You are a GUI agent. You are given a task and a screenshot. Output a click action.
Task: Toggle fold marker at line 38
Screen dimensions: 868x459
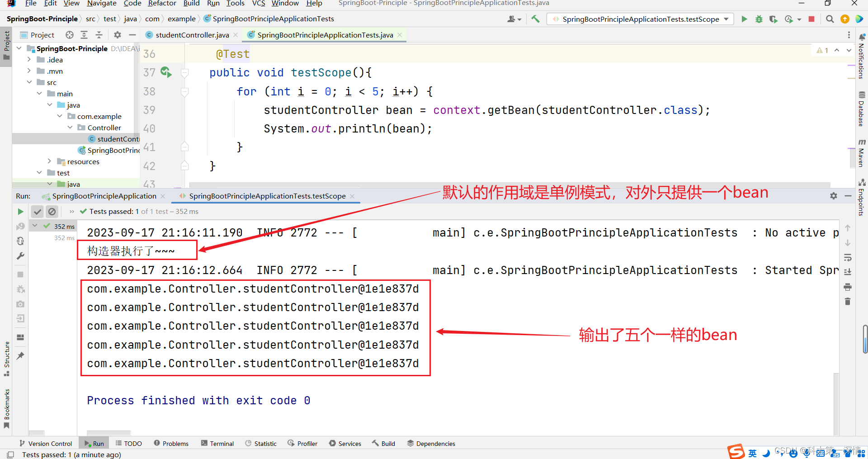(184, 92)
